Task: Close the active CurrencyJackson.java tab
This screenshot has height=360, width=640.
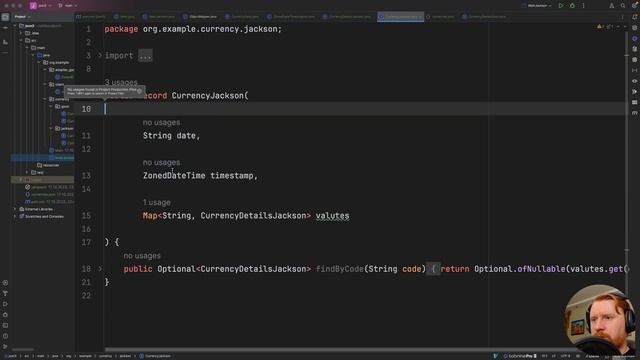Action: [420, 17]
